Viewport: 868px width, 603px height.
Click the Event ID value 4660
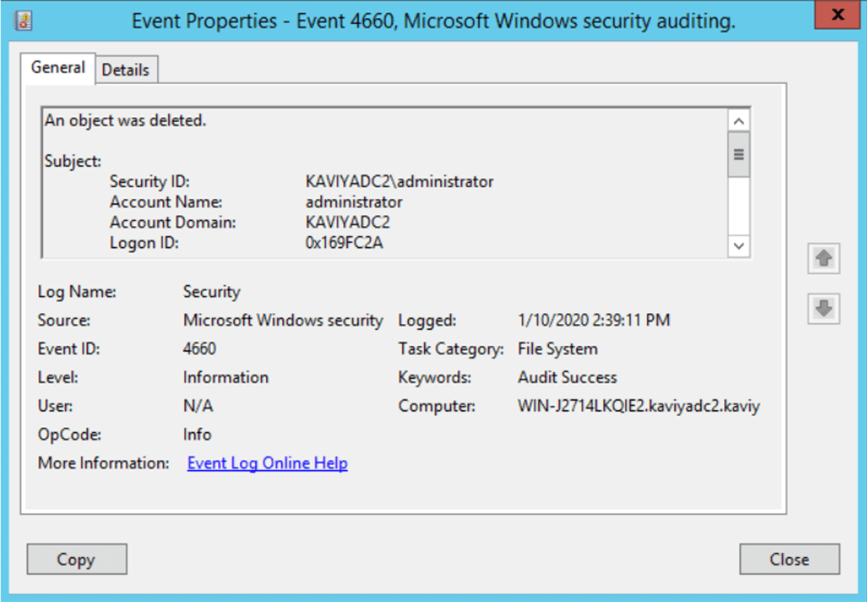pyautogui.click(x=200, y=349)
